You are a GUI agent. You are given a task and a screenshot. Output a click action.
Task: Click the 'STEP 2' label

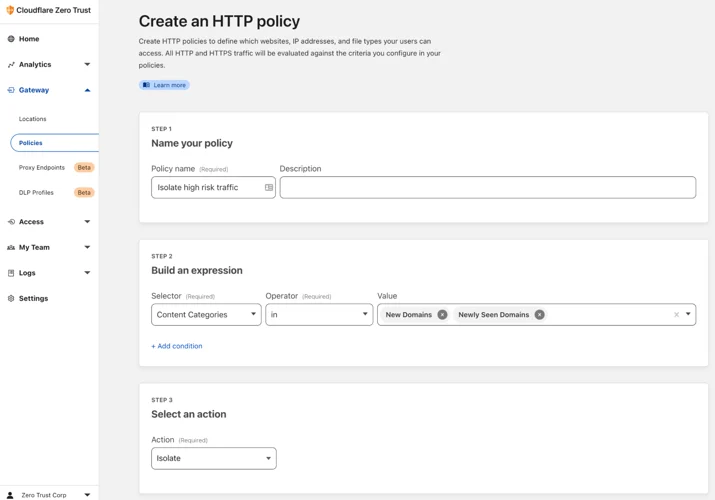point(162,256)
